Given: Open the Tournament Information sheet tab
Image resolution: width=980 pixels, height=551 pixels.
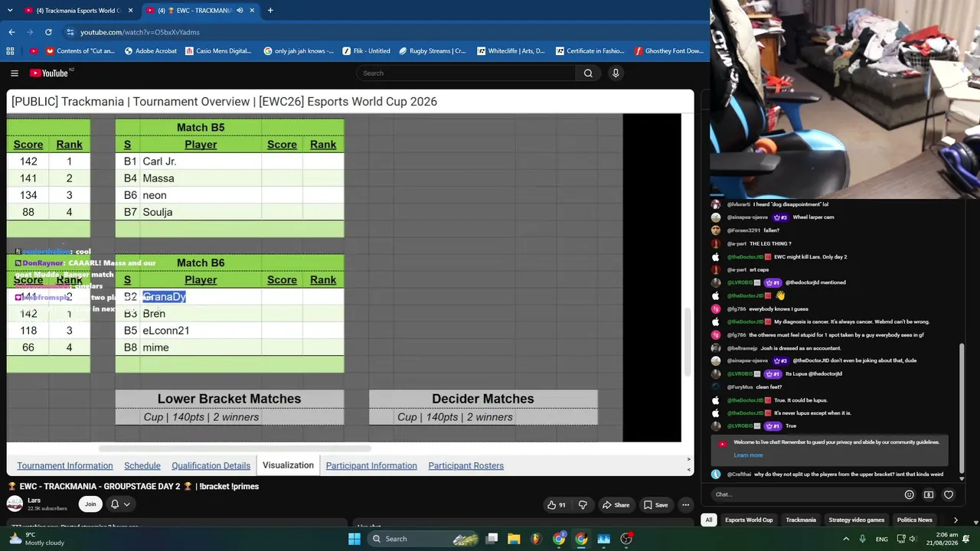Looking at the screenshot, I should tap(65, 466).
